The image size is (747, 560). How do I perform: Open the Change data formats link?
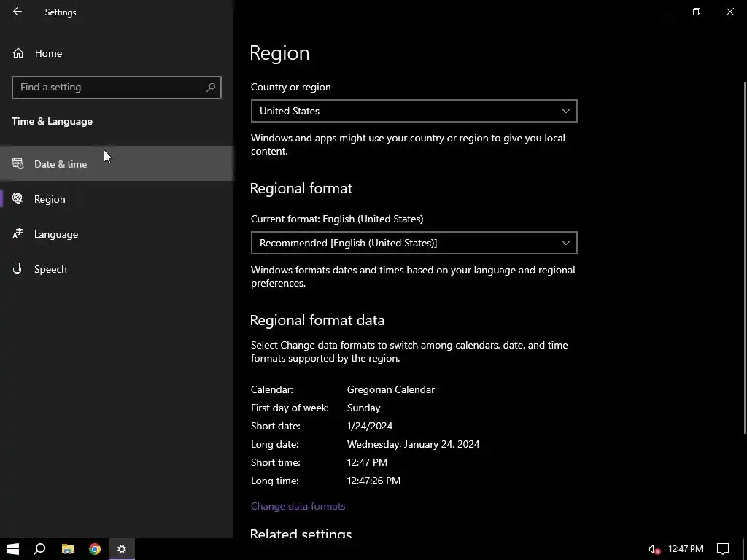298,506
